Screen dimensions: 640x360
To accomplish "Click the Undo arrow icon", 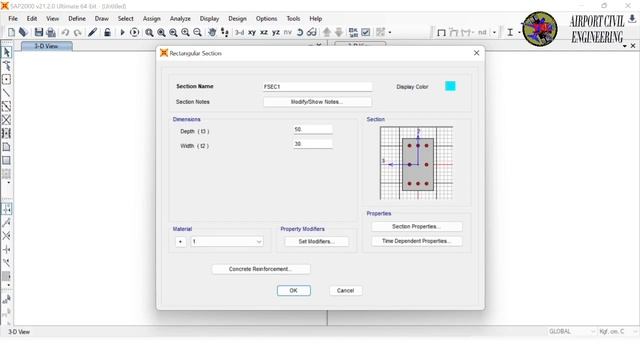I will (x=65, y=32).
